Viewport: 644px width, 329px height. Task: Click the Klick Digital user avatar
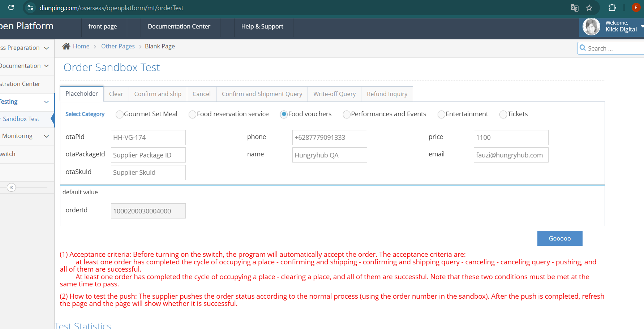click(x=591, y=27)
